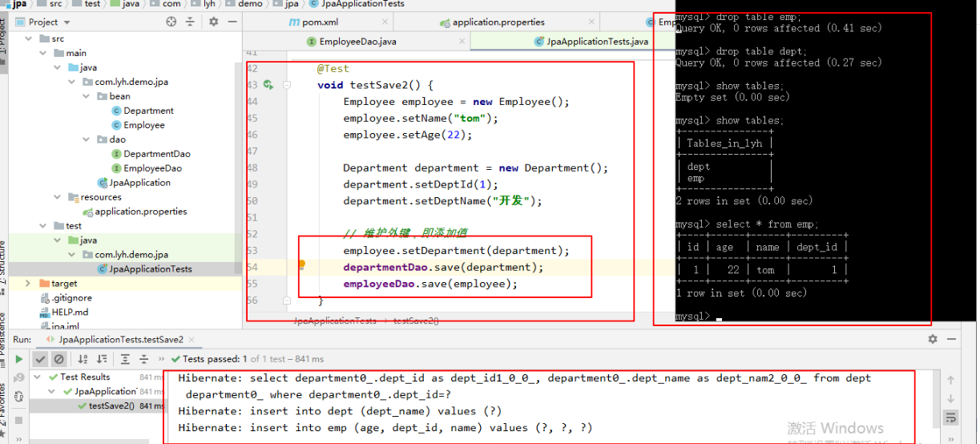
Task: Run testSave2 via gutter run icon
Action: (268, 84)
